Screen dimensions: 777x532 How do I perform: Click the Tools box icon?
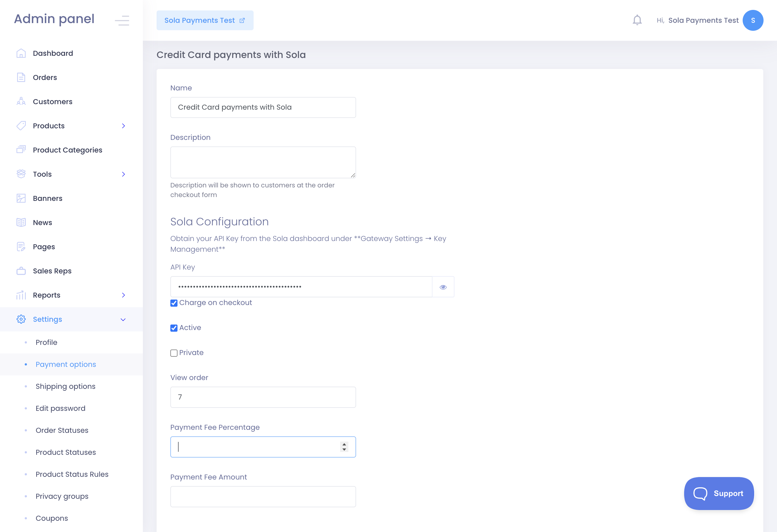coord(21,174)
